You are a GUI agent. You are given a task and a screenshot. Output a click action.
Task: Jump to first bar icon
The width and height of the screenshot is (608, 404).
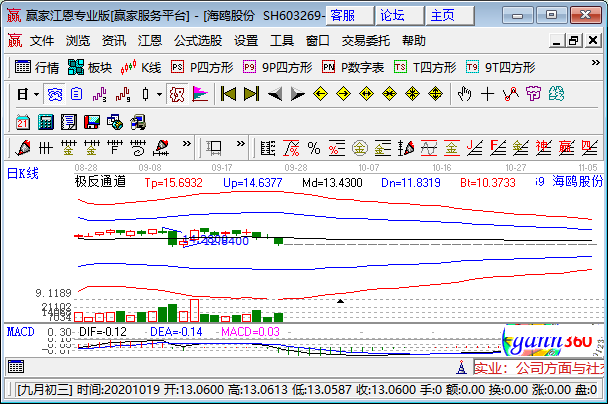[228, 94]
